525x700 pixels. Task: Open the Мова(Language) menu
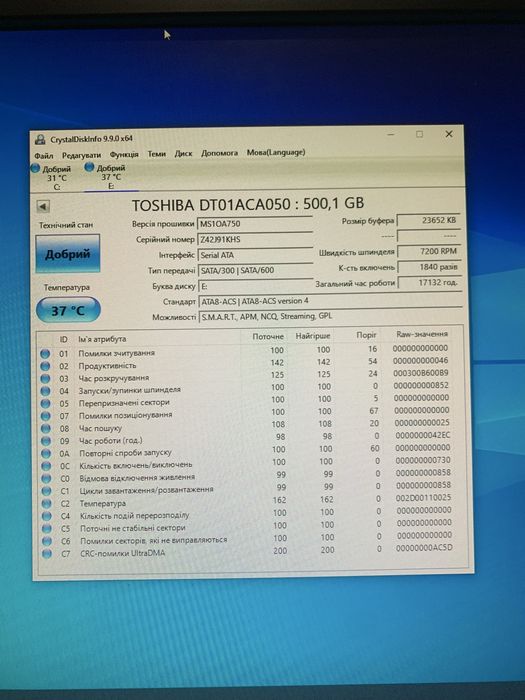(x=276, y=152)
